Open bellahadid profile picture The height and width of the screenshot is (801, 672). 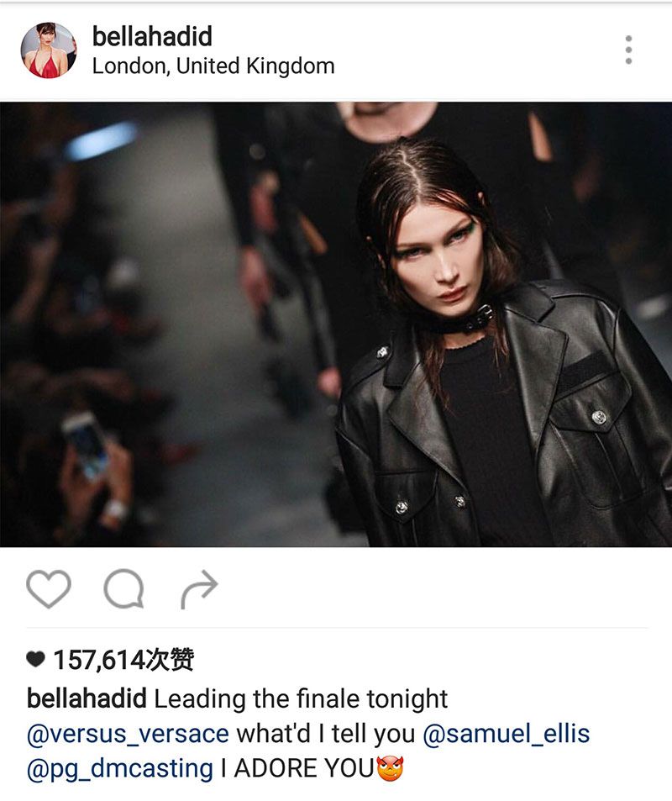pyautogui.click(x=49, y=50)
